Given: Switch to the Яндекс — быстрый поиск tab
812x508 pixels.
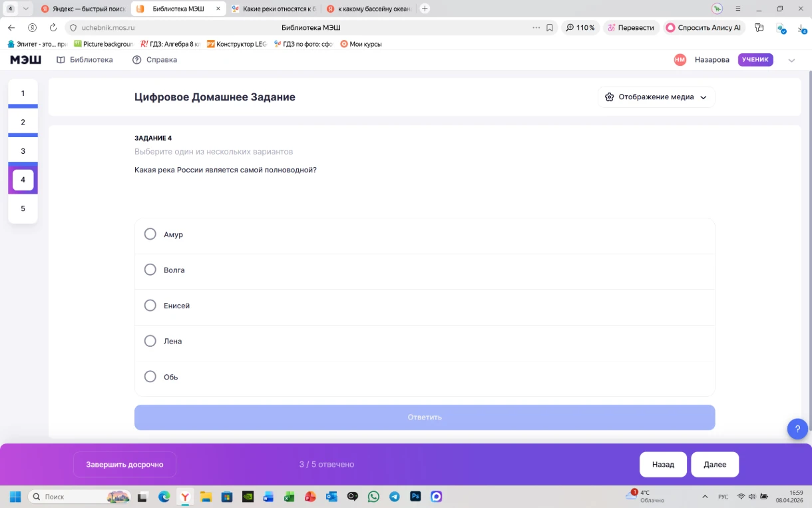Looking at the screenshot, I should click(83, 9).
